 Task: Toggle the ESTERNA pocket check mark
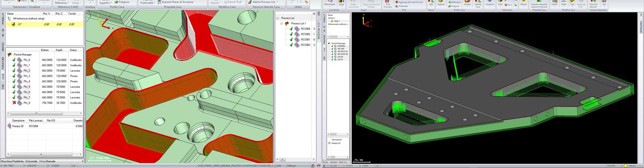(332, 46)
